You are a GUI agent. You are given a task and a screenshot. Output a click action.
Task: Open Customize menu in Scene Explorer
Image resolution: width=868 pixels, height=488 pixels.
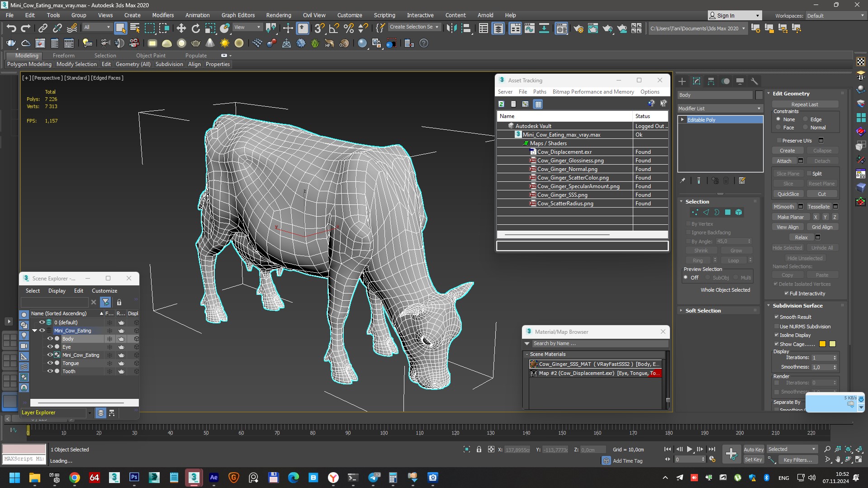coord(104,291)
